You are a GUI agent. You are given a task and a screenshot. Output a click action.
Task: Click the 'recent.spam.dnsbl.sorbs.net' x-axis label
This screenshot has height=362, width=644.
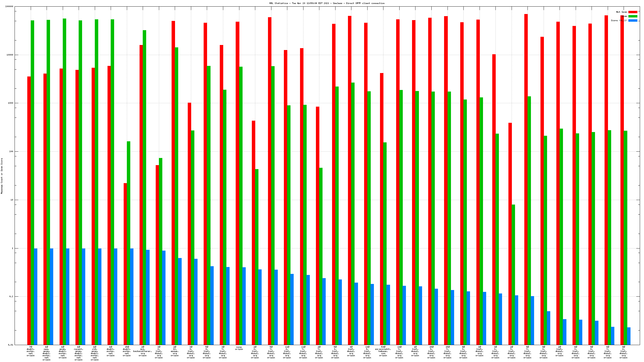pyautogui.click(x=79, y=353)
